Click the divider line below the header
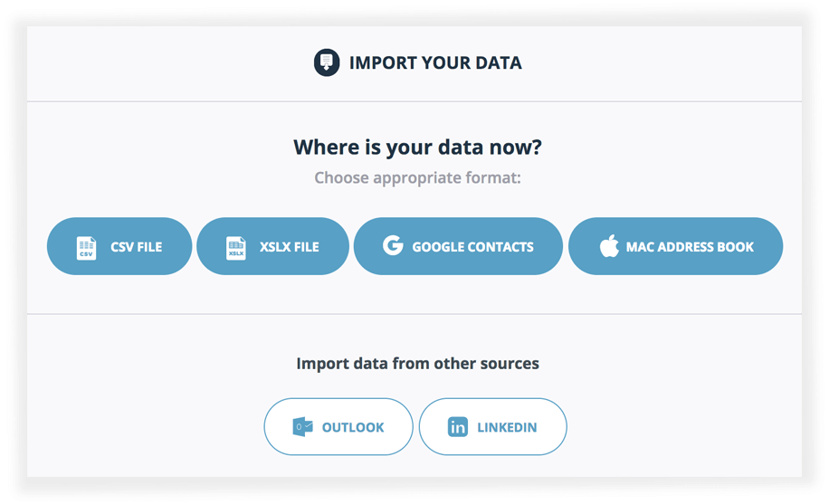829x504 pixels. 414,101
